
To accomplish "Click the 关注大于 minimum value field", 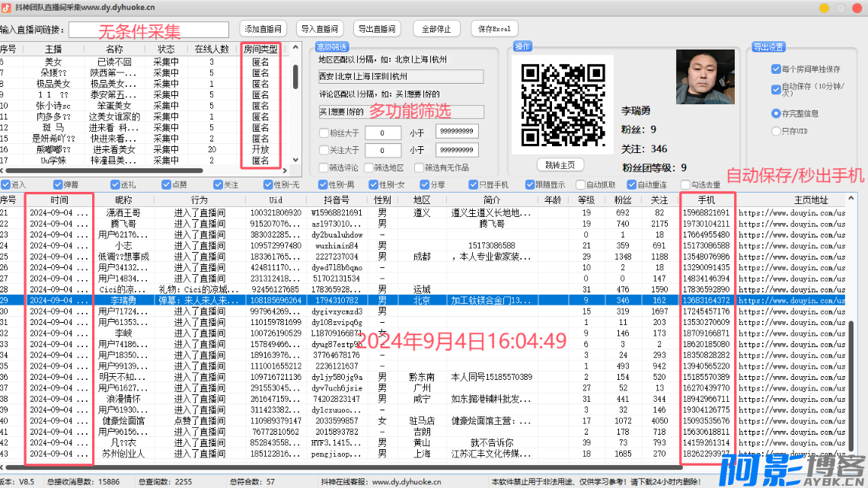I will (x=382, y=150).
